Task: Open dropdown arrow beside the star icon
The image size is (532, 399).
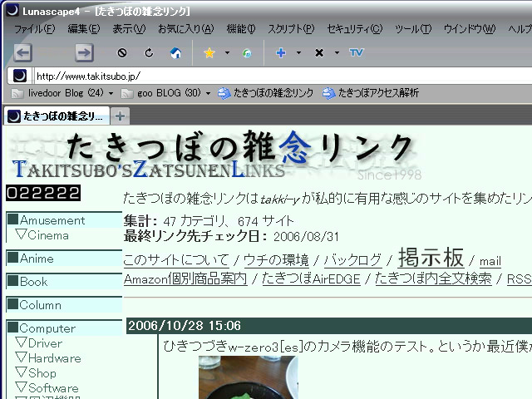Action: [x=227, y=53]
